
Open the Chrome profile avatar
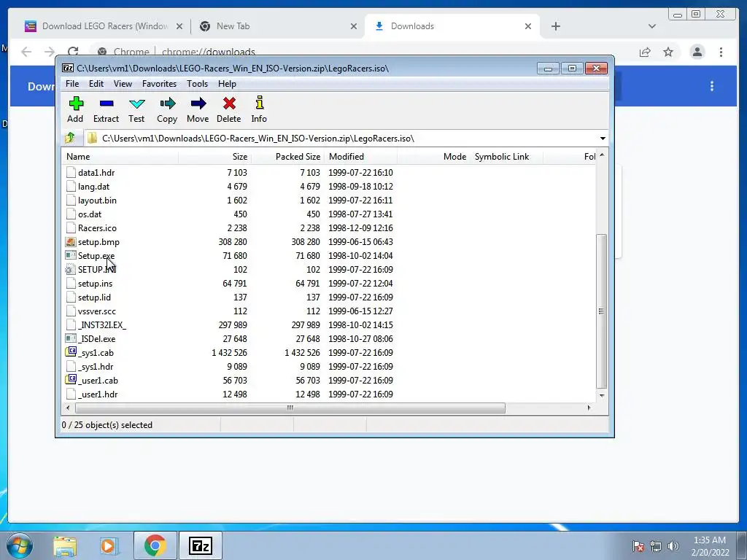click(x=697, y=52)
